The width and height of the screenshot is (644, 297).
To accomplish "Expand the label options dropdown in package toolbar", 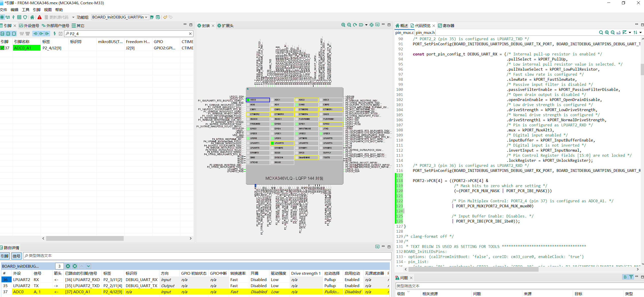I will (366, 25).
